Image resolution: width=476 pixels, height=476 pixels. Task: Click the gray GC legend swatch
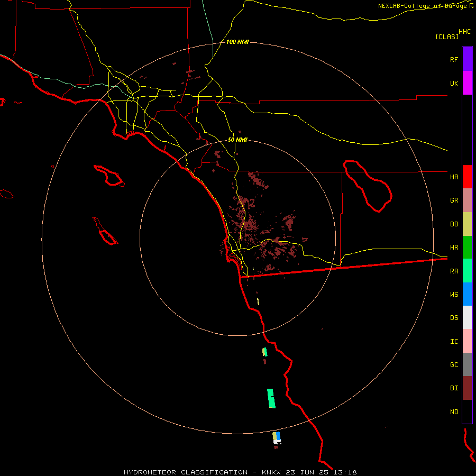tap(467, 364)
